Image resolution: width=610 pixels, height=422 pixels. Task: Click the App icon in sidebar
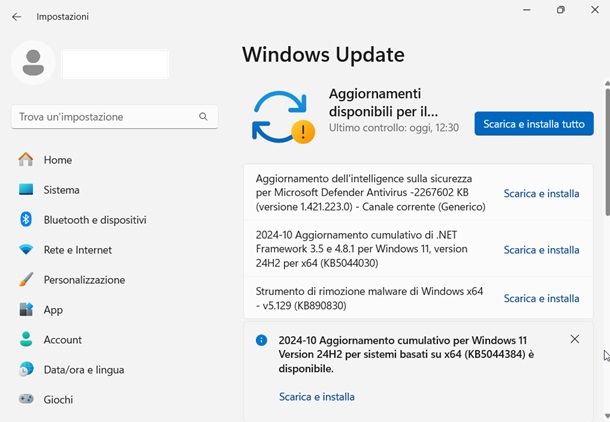click(x=26, y=309)
